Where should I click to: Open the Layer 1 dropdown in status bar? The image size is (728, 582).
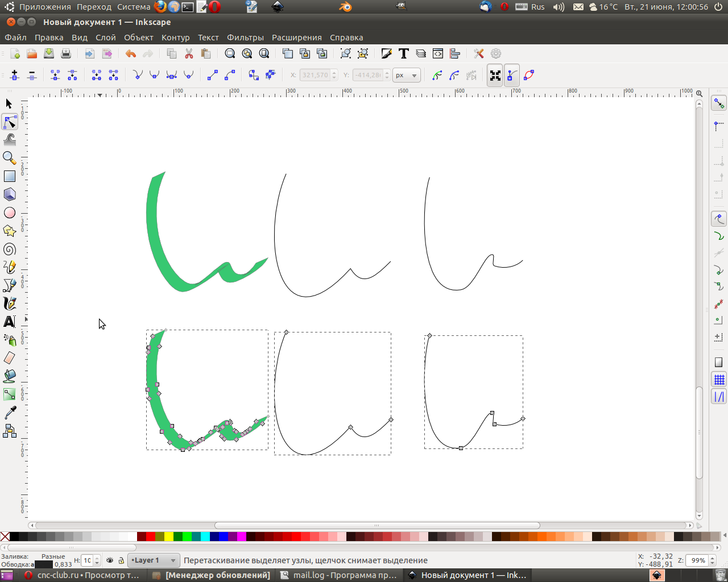(x=154, y=560)
